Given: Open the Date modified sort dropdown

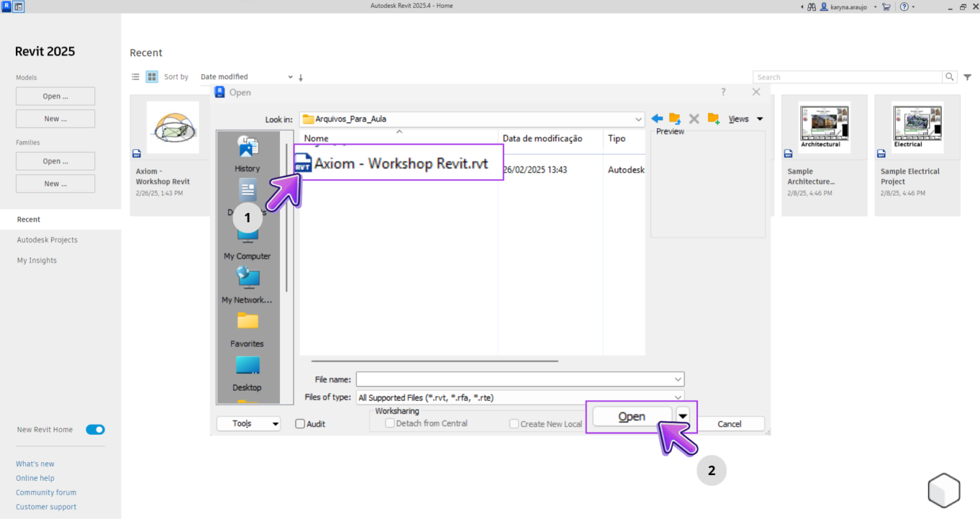Looking at the screenshot, I should (x=246, y=77).
